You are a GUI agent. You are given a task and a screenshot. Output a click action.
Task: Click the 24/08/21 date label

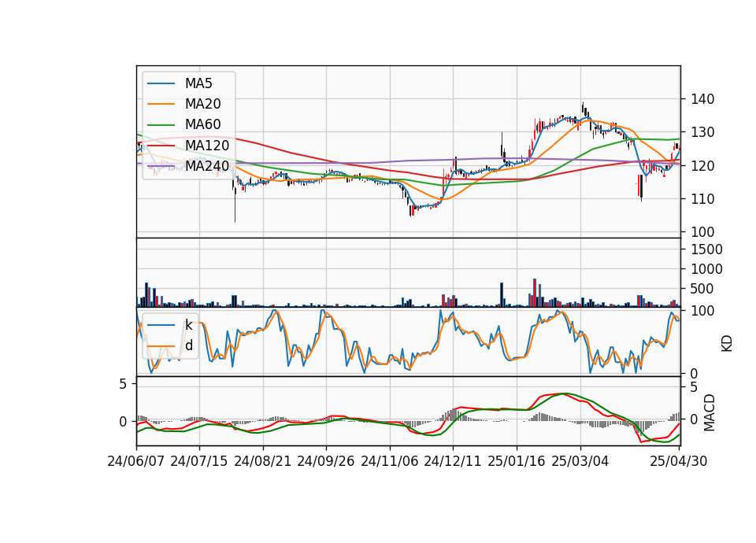click(263, 462)
